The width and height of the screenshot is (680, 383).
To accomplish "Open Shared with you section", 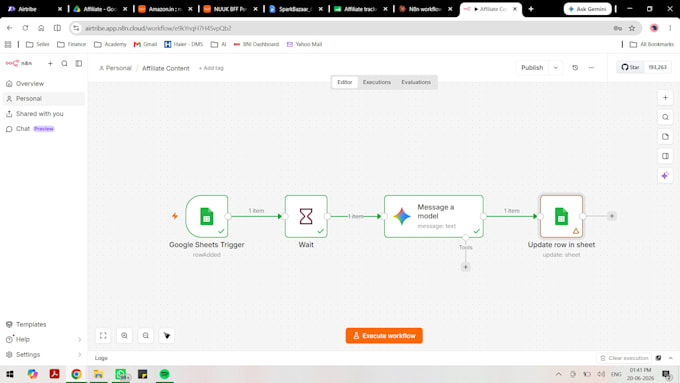I will 43,114.
